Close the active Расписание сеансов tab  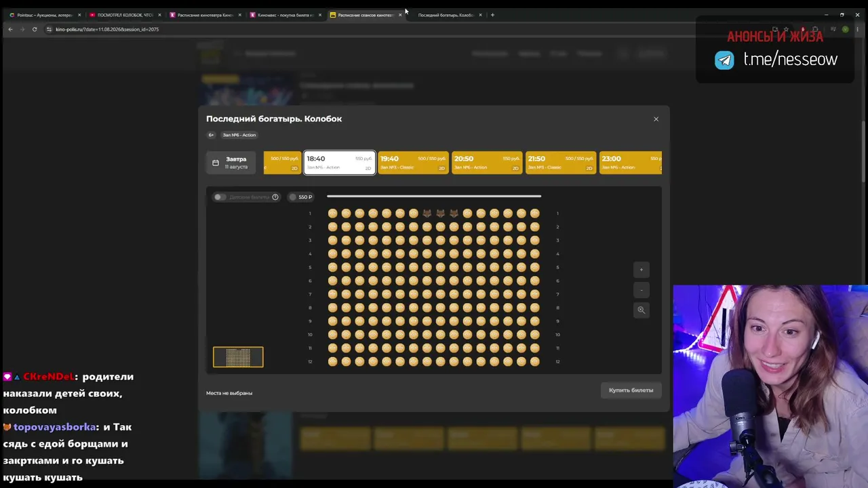400,15
